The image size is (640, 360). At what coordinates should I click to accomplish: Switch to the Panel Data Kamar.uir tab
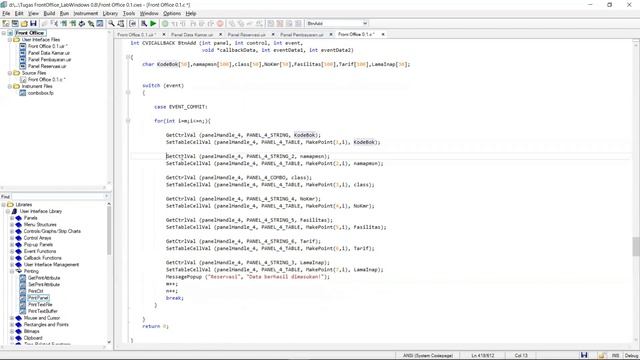click(x=192, y=35)
